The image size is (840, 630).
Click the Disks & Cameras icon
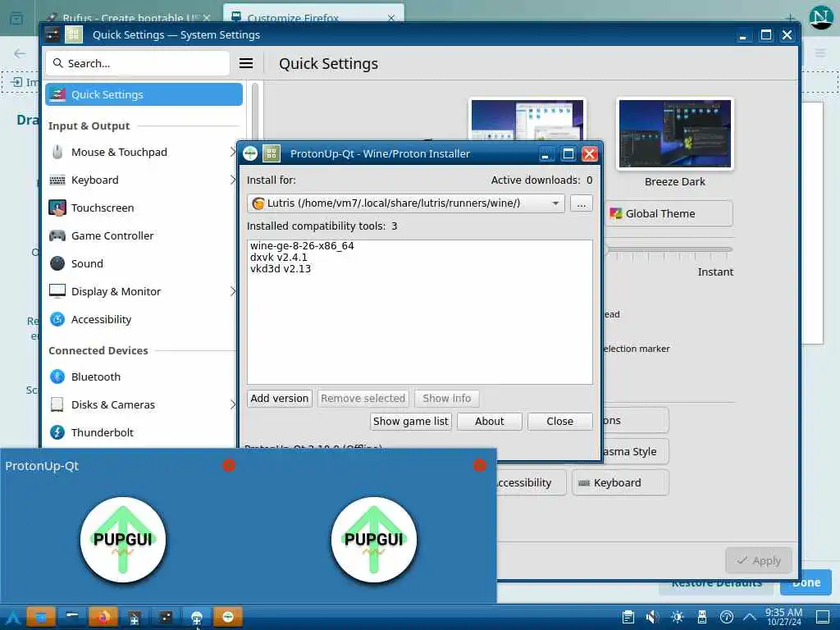pyautogui.click(x=57, y=404)
